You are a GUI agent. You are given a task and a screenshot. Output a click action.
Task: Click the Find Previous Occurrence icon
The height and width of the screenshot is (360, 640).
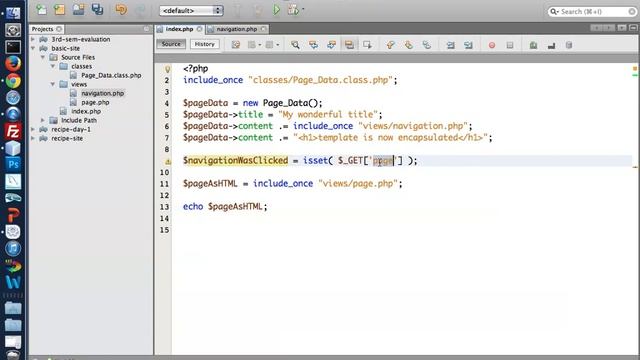click(x=313, y=45)
